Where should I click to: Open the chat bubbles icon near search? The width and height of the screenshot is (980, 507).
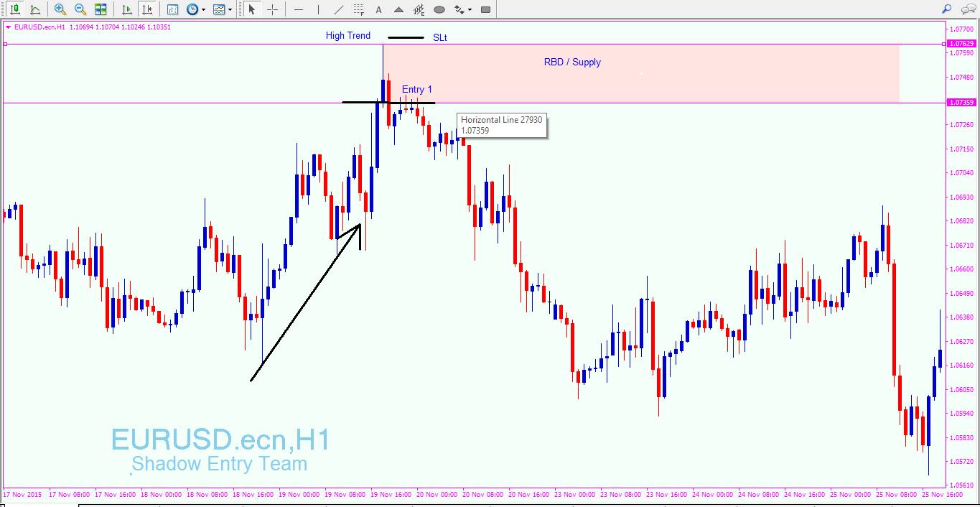pos(969,9)
